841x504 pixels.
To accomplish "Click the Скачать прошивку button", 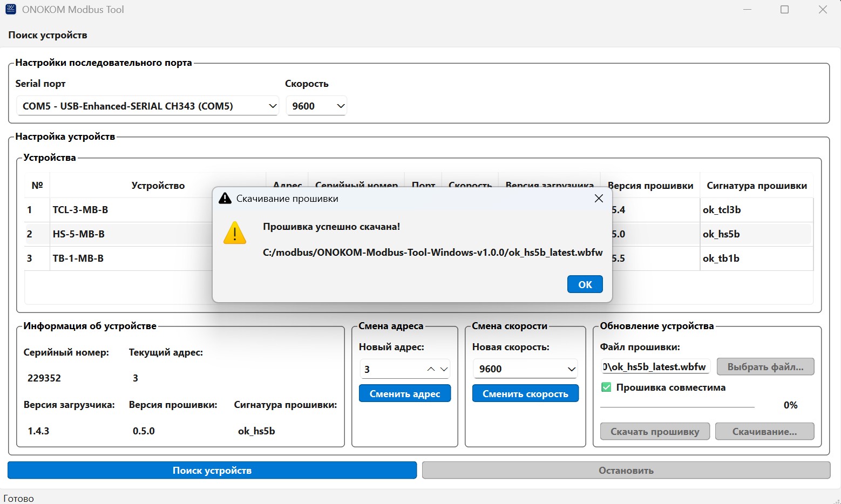I will pos(654,431).
